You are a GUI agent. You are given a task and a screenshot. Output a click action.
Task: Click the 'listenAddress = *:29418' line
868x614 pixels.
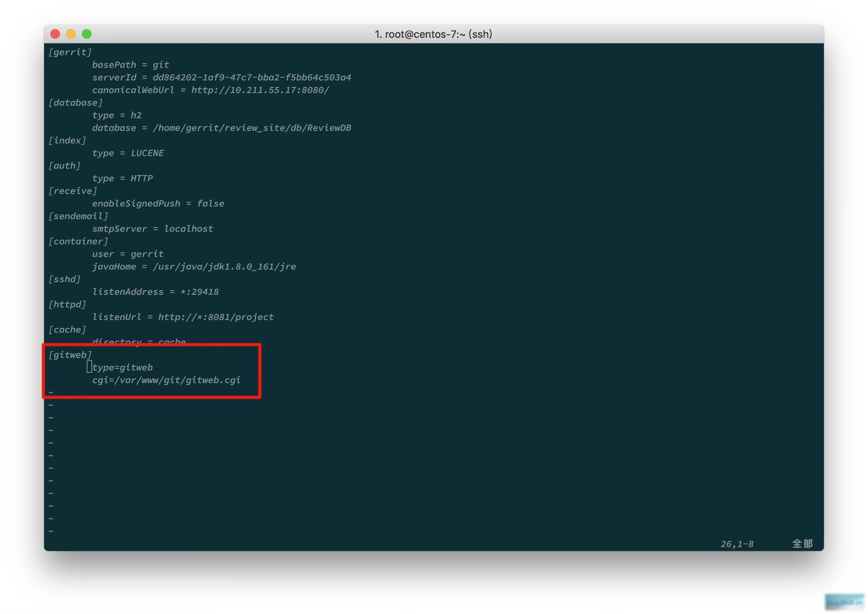156,292
